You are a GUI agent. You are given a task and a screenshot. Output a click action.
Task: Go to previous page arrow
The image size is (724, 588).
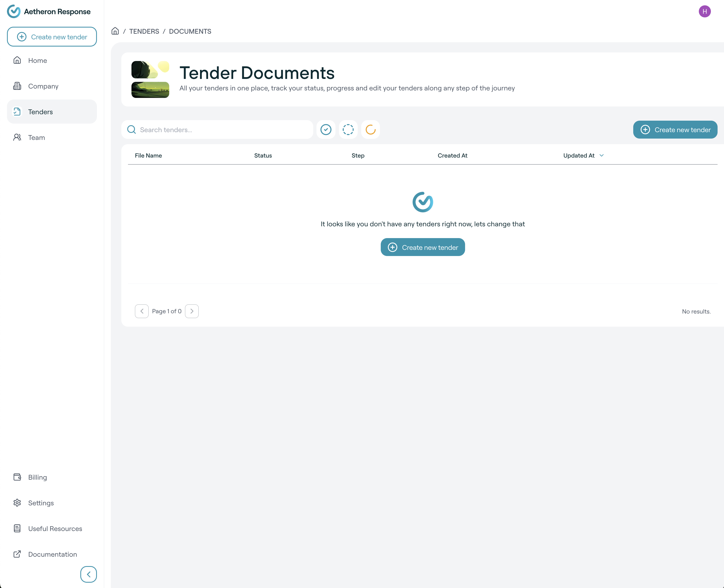(x=142, y=311)
